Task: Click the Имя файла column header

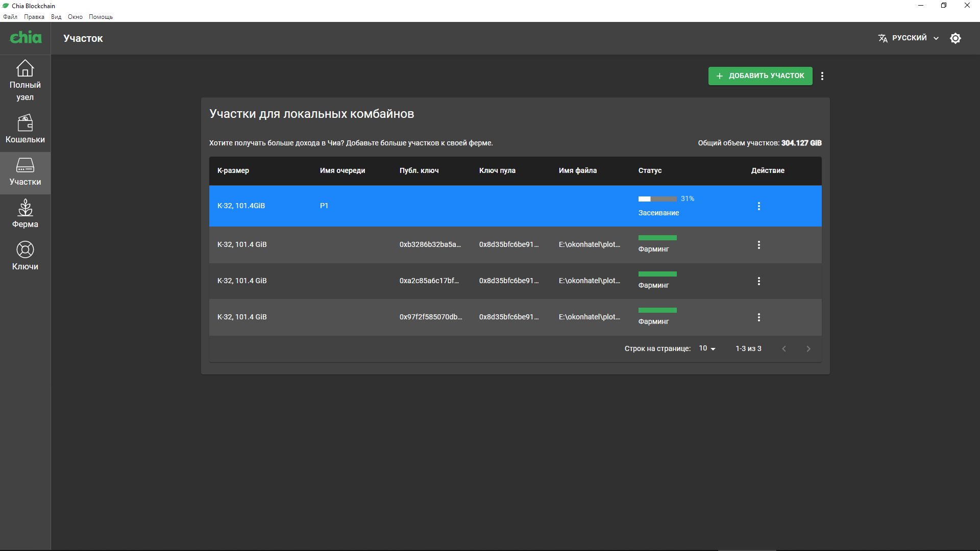Action: click(x=578, y=171)
